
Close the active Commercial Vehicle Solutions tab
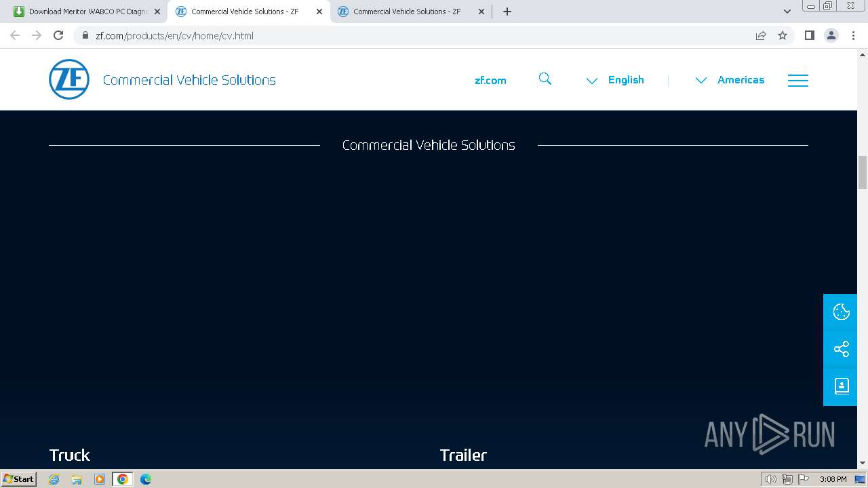tap(319, 12)
